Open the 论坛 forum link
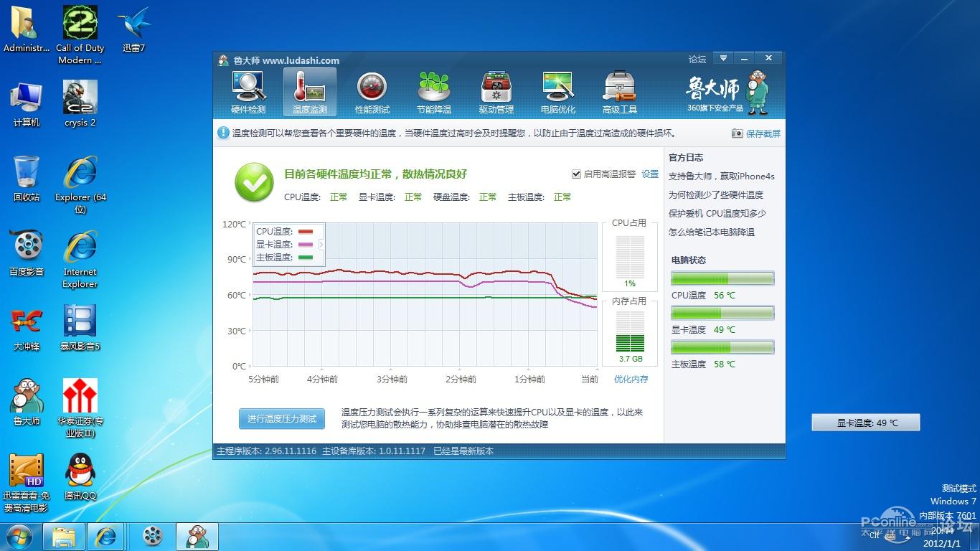 tap(697, 60)
